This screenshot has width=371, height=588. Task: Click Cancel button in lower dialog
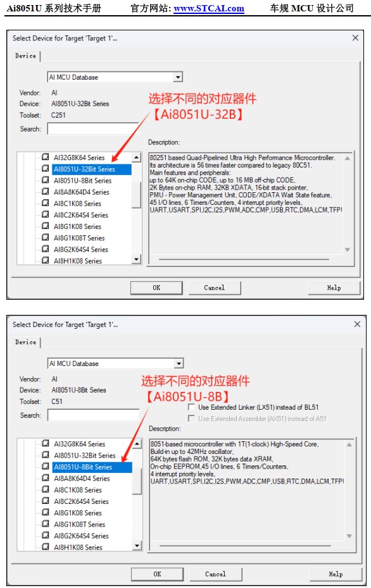(x=215, y=575)
